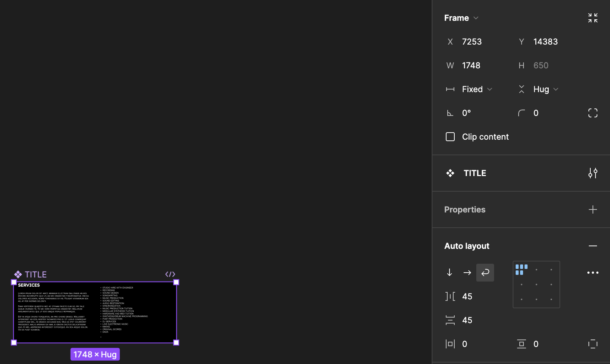Open auto layout advanced settings ellipsis
The image size is (610, 364).
pyautogui.click(x=593, y=273)
